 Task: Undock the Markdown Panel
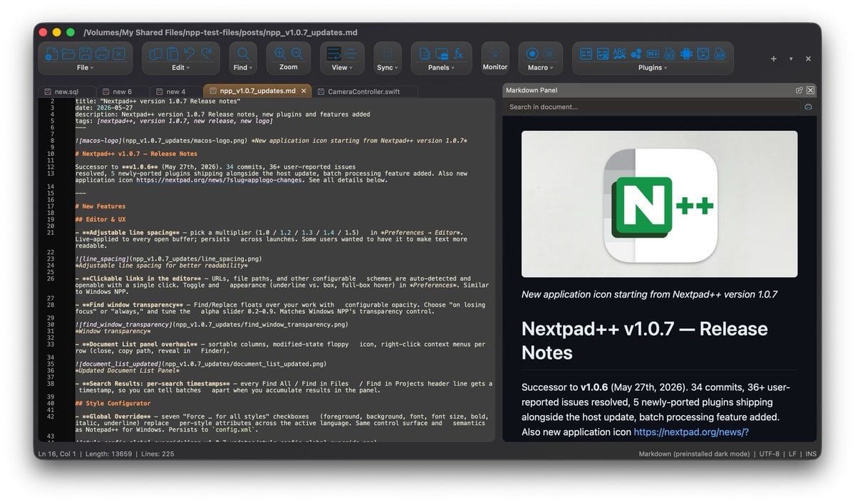(799, 90)
